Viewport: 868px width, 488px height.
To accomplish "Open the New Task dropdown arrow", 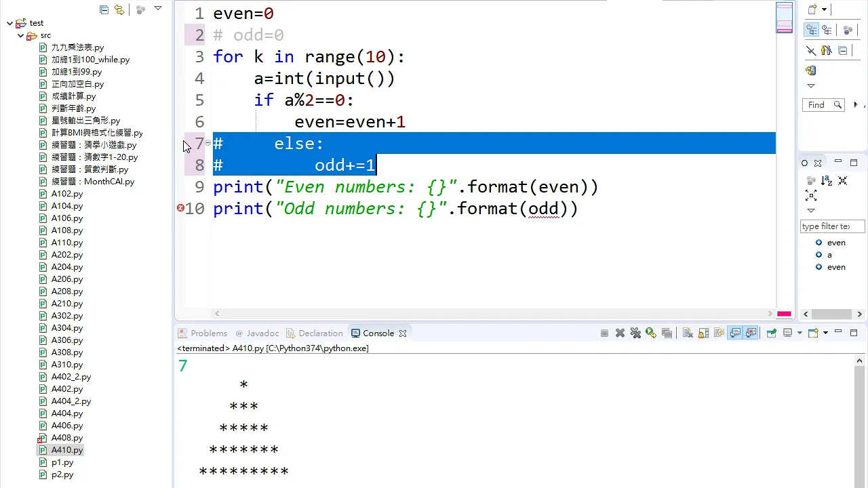I will (825, 9).
